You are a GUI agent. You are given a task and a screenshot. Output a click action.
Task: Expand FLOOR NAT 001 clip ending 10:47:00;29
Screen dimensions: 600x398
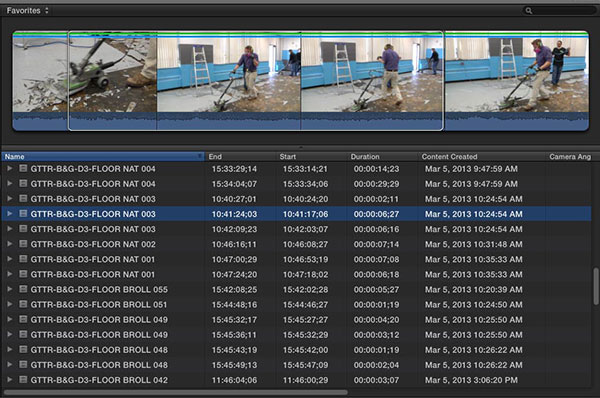(10, 259)
